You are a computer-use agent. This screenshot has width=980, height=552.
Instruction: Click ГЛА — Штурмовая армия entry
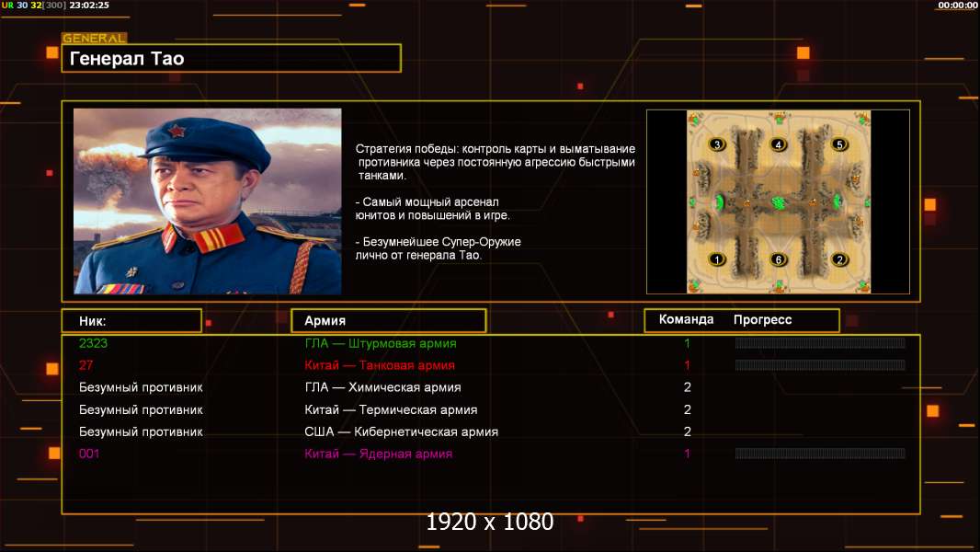381,343
